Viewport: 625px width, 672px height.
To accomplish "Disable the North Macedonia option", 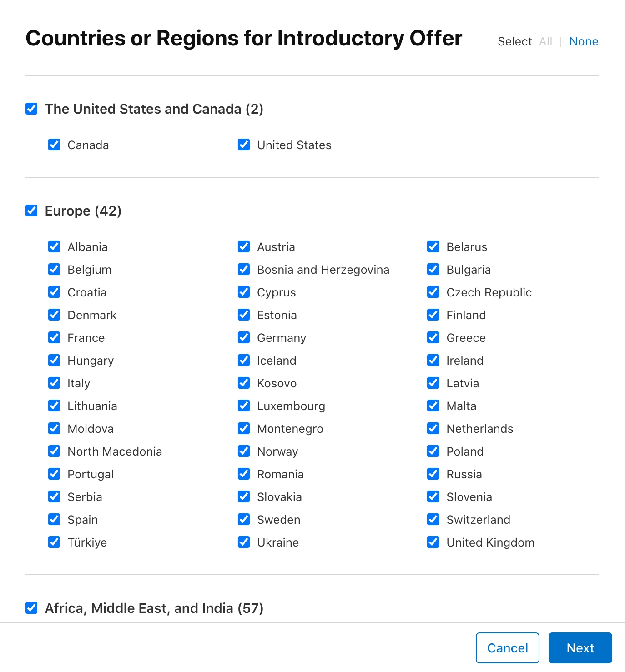I will click(54, 451).
